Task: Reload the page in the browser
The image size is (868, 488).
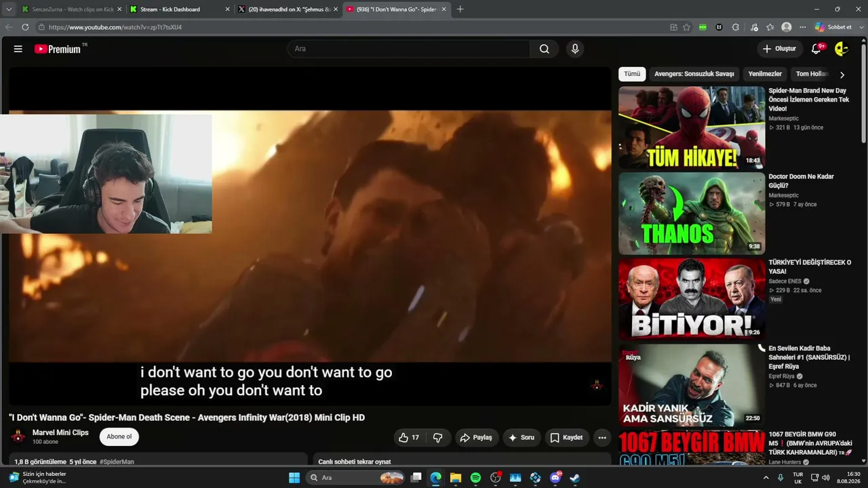Action: (x=25, y=27)
